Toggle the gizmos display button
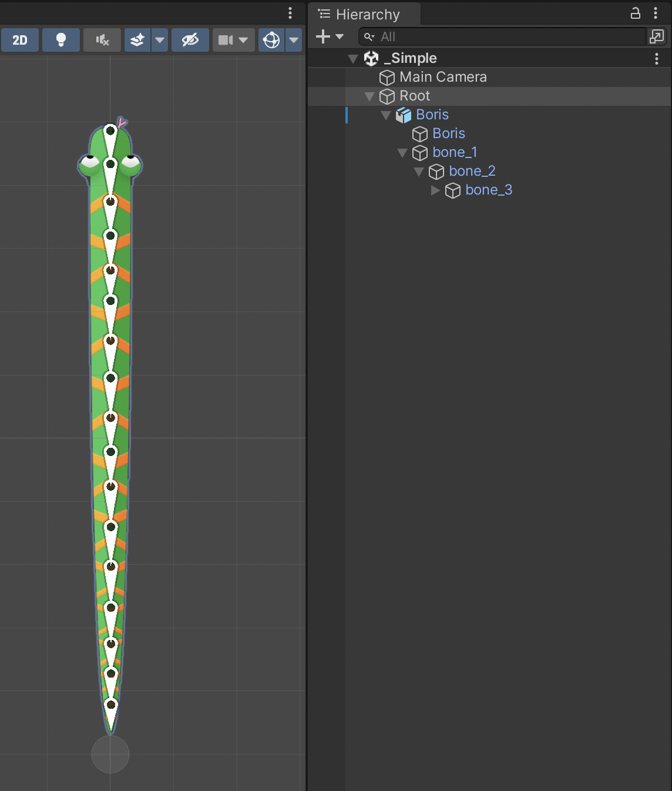The height and width of the screenshot is (791, 672). 271,40
